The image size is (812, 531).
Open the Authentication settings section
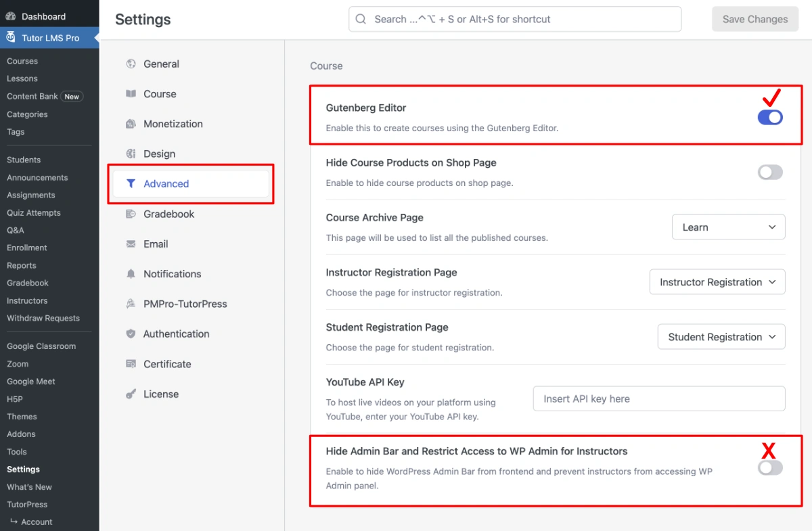pyautogui.click(x=176, y=333)
